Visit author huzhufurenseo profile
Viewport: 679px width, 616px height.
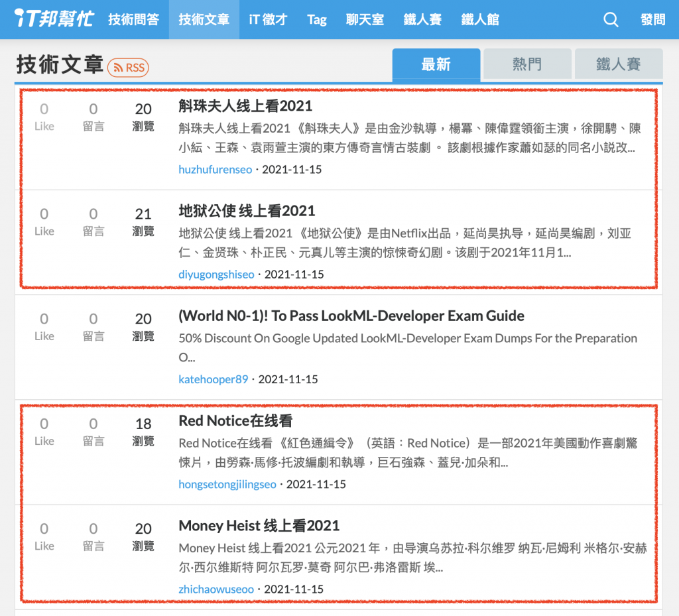point(216,169)
